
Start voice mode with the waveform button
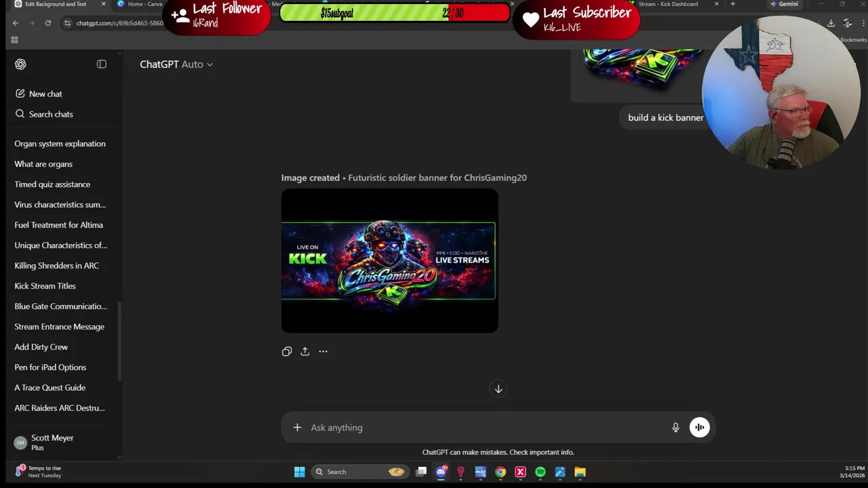(x=699, y=428)
